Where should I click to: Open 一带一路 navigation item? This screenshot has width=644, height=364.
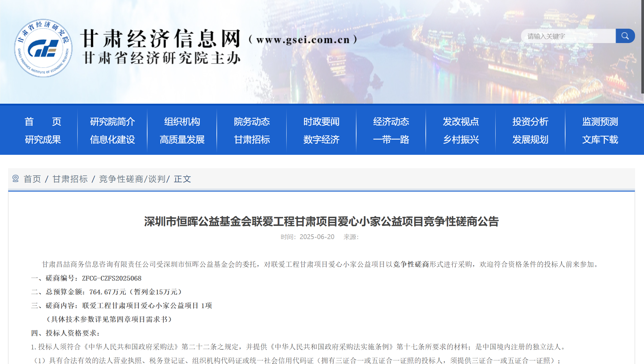(x=391, y=140)
